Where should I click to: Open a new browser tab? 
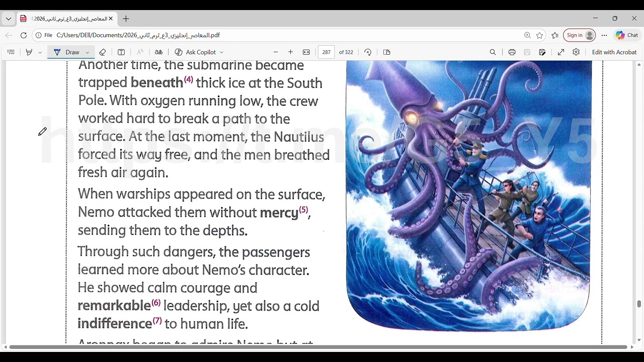126,19
